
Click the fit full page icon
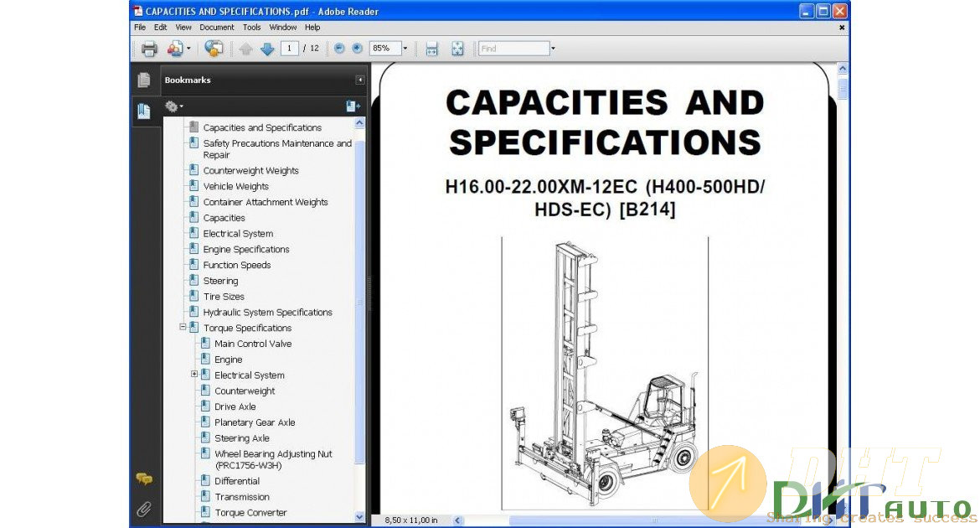pos(457,49)
